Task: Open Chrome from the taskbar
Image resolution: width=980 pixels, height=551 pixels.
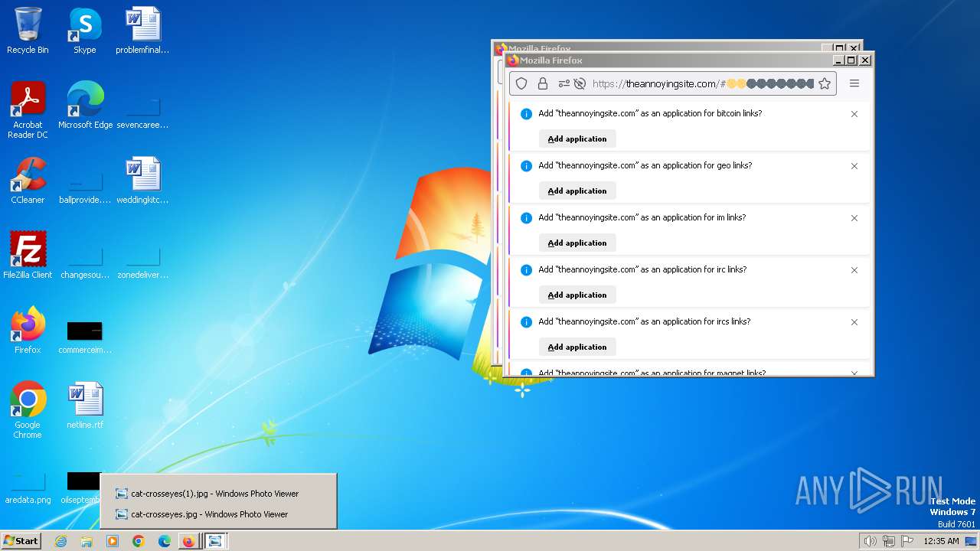Action: (x=139, y=541)
